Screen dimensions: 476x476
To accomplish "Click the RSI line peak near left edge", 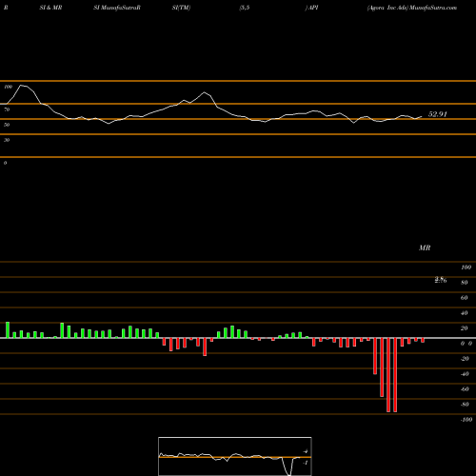I will click(22, 86).
